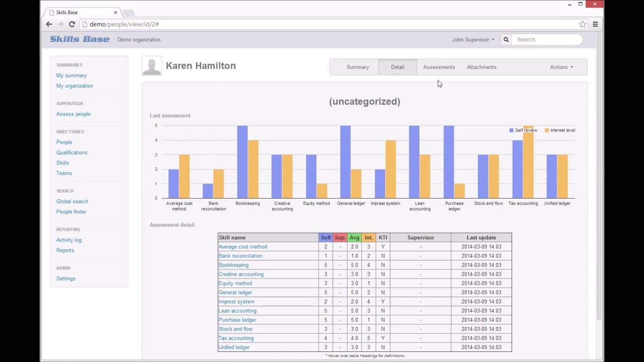Image resolution: width=644 pixels, height=362 pixels.
Task: Click the Int. column header
Action: (x=369, y=238)
